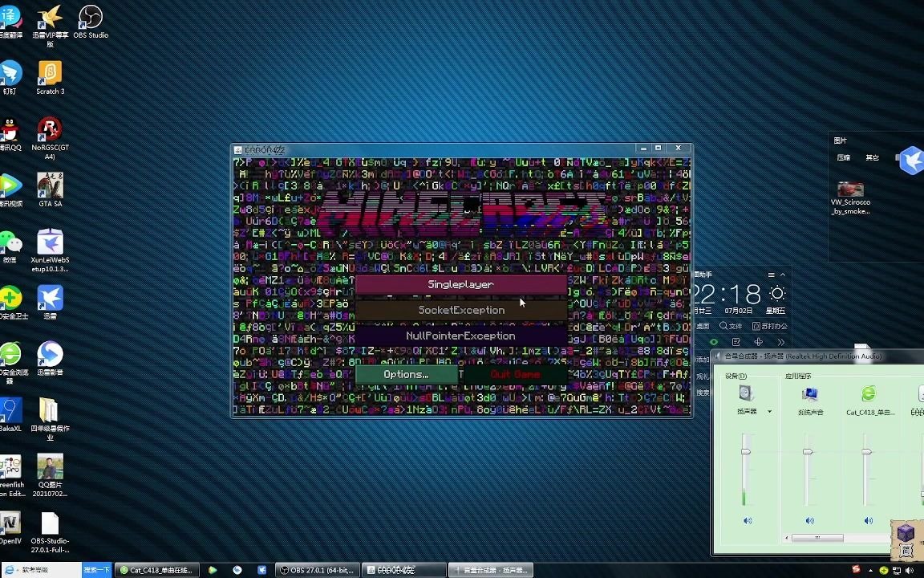Image resolution: width=924 pixels, height=578 pixels.
Task: Open the 微信 WeChat desktop icon
Action: click(x=10, y=246)
